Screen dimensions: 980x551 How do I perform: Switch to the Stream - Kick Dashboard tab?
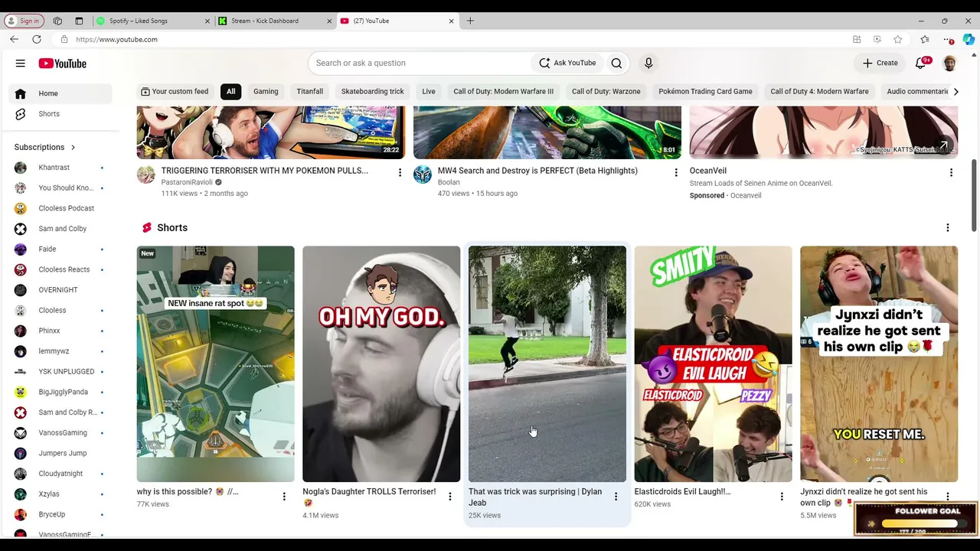(275, 21)
